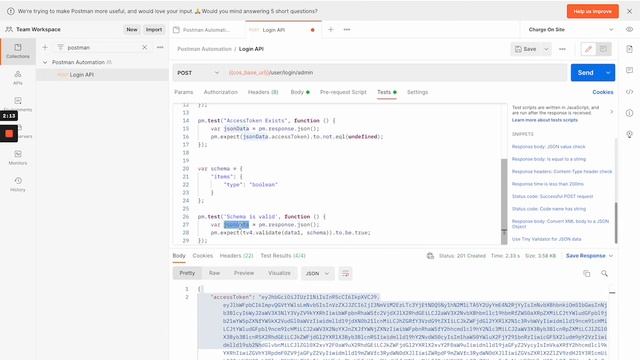The height and width of the screenshot is (360, 640).
Task: Switch to the Headers (8) request tab
Action: click(x=263, y=92)
